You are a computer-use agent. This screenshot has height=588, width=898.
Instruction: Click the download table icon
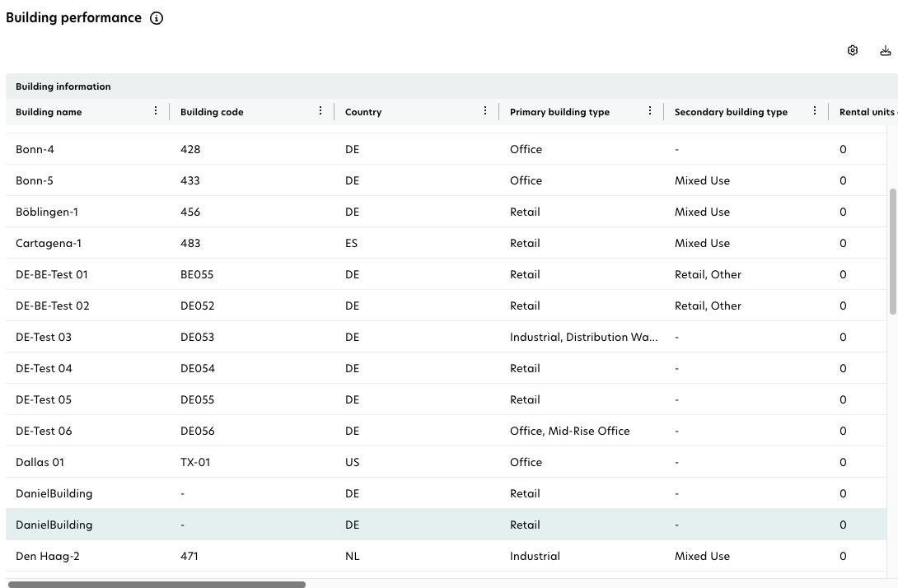coord(886,50)
